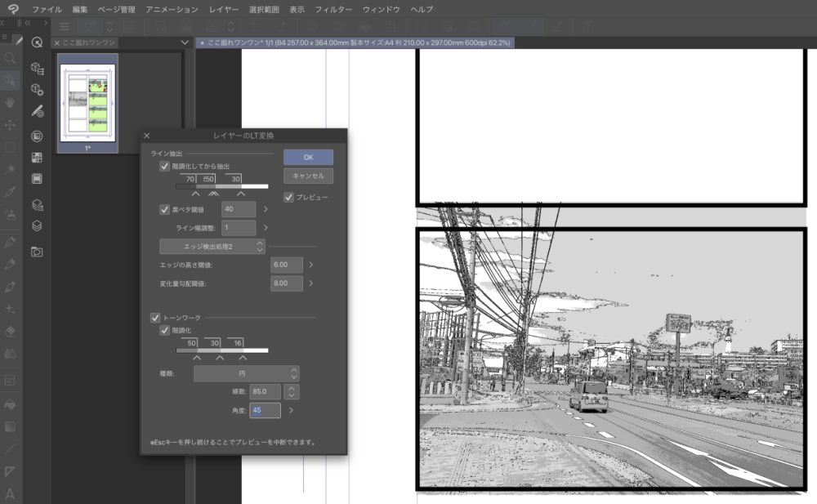Select the Hand move tool
The width and height of the screenshot is (817, 504).
[x=10, y=103]
